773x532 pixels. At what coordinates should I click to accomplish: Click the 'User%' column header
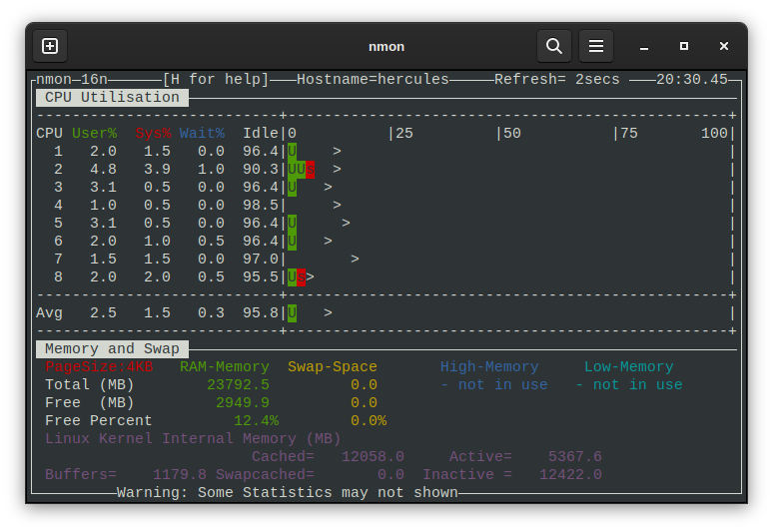pos(94,134)
